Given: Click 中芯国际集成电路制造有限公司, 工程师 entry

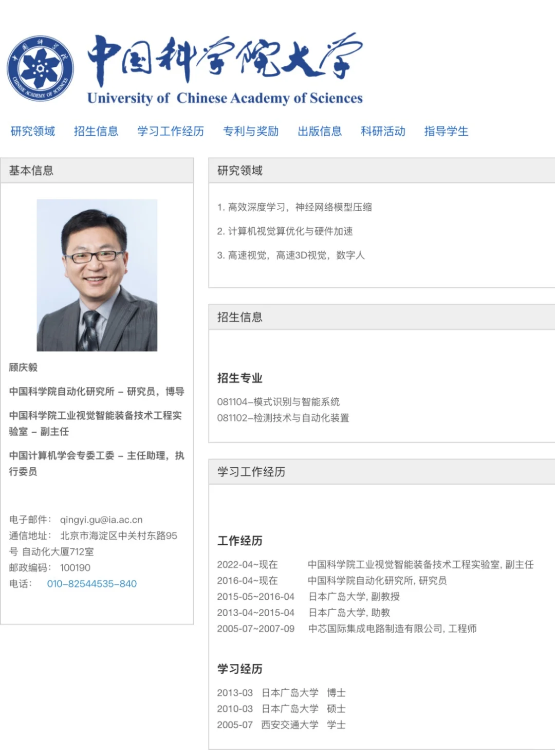Looking at the screenshot, I should (393, 628).
